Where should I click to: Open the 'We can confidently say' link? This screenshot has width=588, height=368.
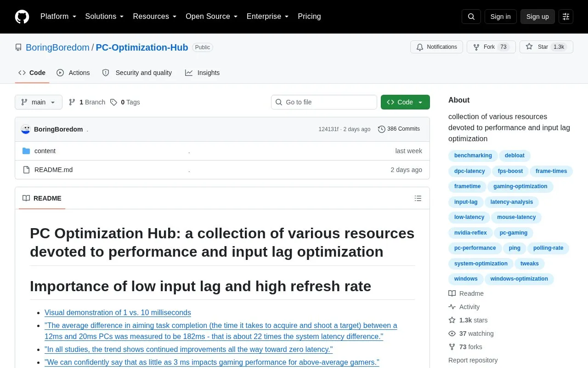coord(212,362)
